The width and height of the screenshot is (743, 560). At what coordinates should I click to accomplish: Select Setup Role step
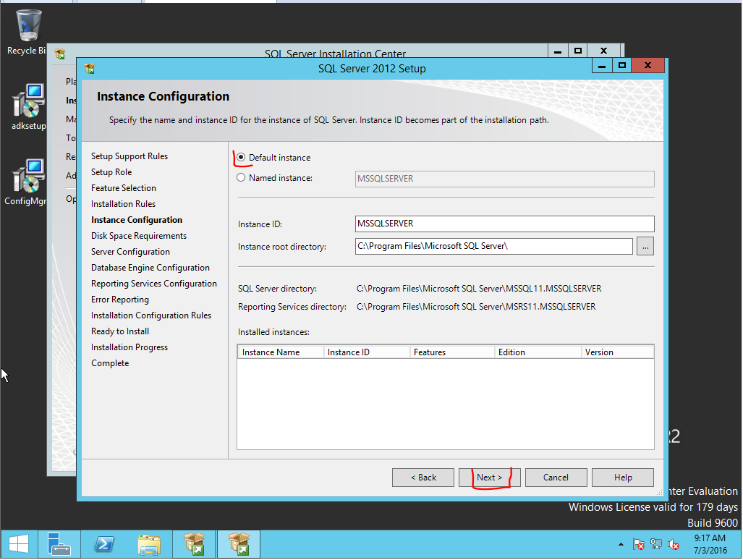point(111,172)
